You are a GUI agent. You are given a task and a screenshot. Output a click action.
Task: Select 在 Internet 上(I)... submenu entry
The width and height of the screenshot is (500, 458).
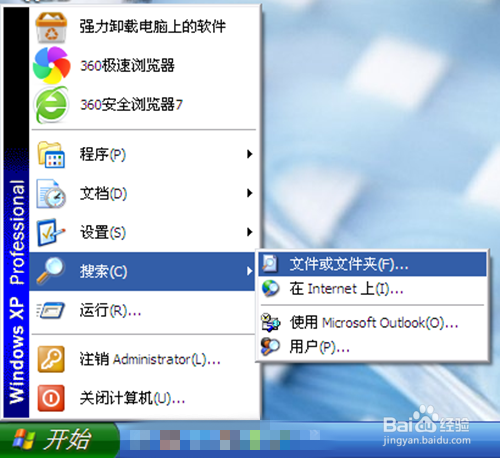372,289
